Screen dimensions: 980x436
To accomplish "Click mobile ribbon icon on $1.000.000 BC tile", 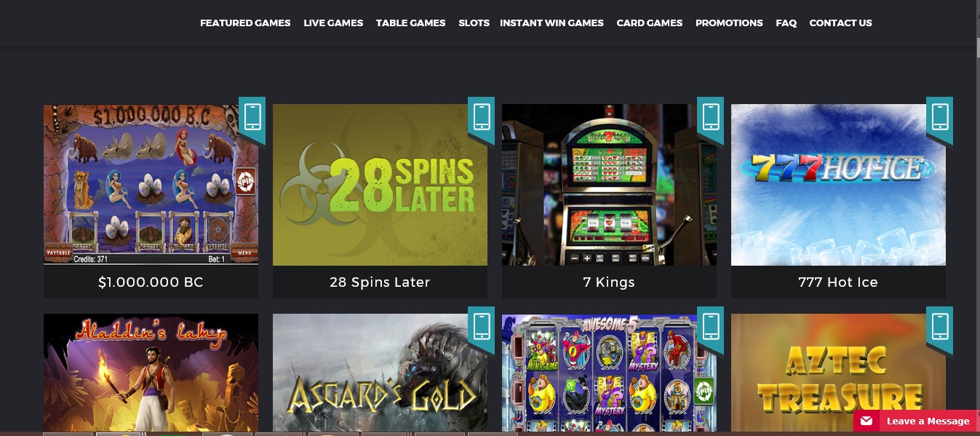I will pos(252,118).
